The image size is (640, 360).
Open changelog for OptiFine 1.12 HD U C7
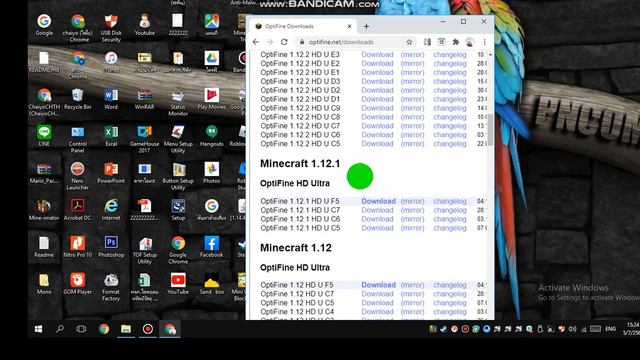(450, 294)
